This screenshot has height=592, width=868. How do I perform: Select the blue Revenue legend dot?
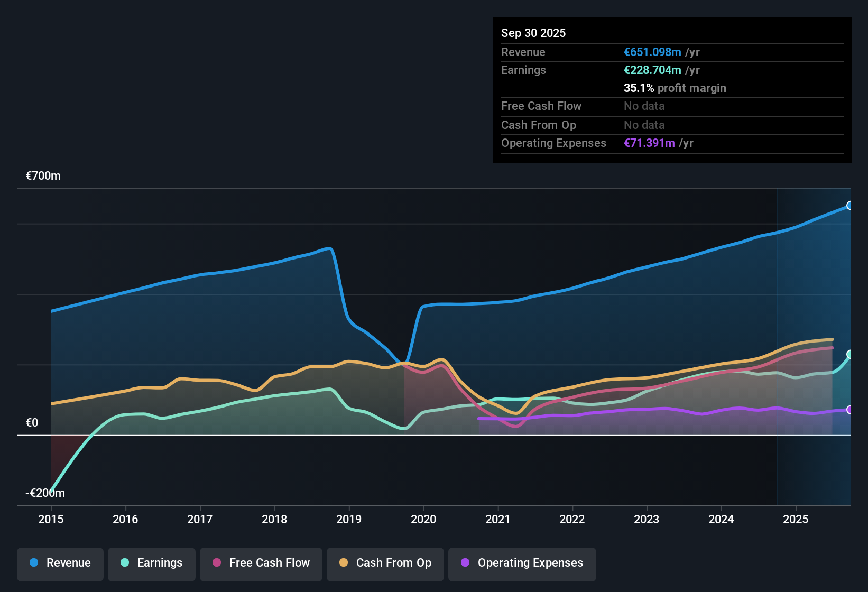tap(33, 563)
